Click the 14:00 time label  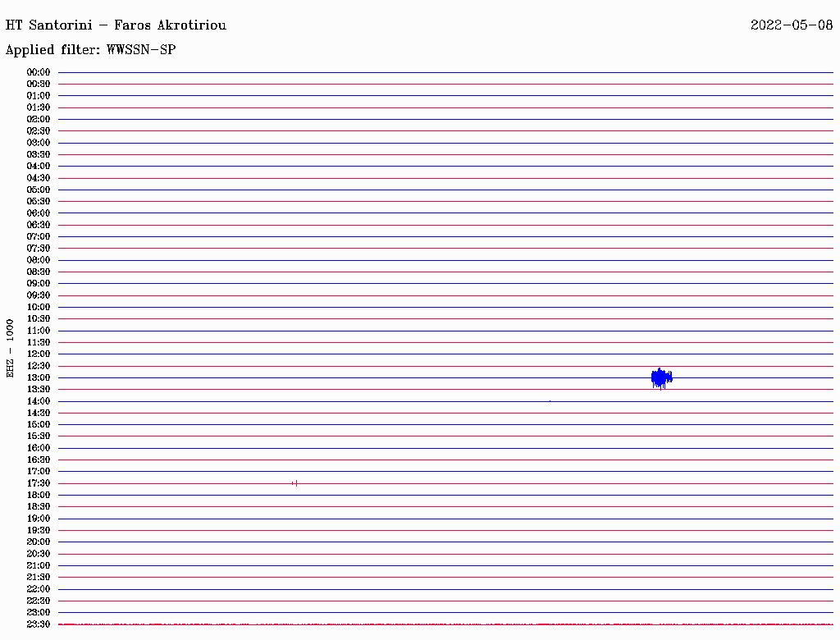[39, 401]
